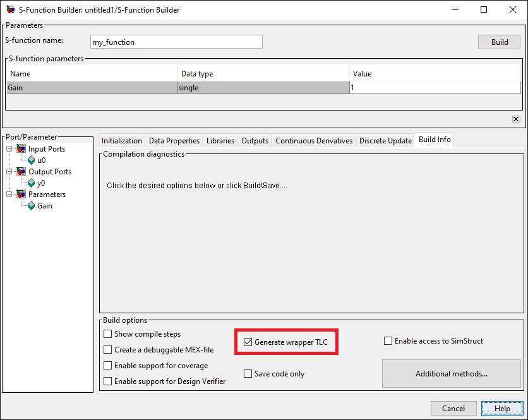Click the Input Ports folder icon
The image size is (528, 420).
point(21,149)
